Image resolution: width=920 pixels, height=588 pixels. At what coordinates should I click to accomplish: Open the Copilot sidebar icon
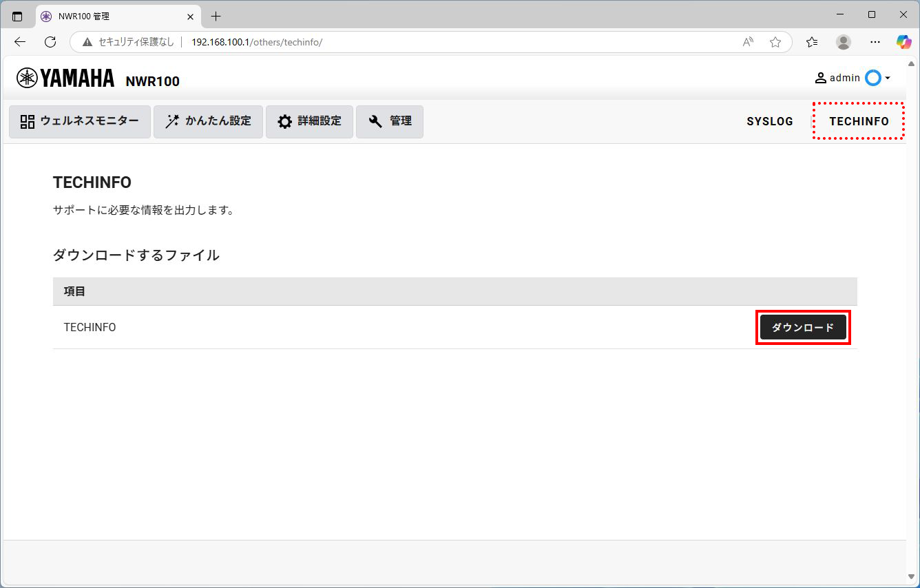pos(903,42)
